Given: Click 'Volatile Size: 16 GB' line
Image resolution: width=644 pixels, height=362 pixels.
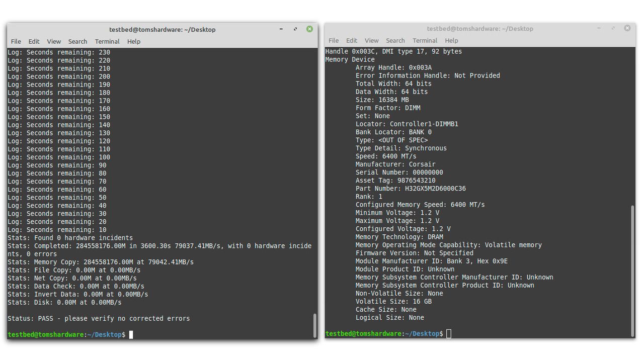Looking at the screenshot, I should [393, 301].
